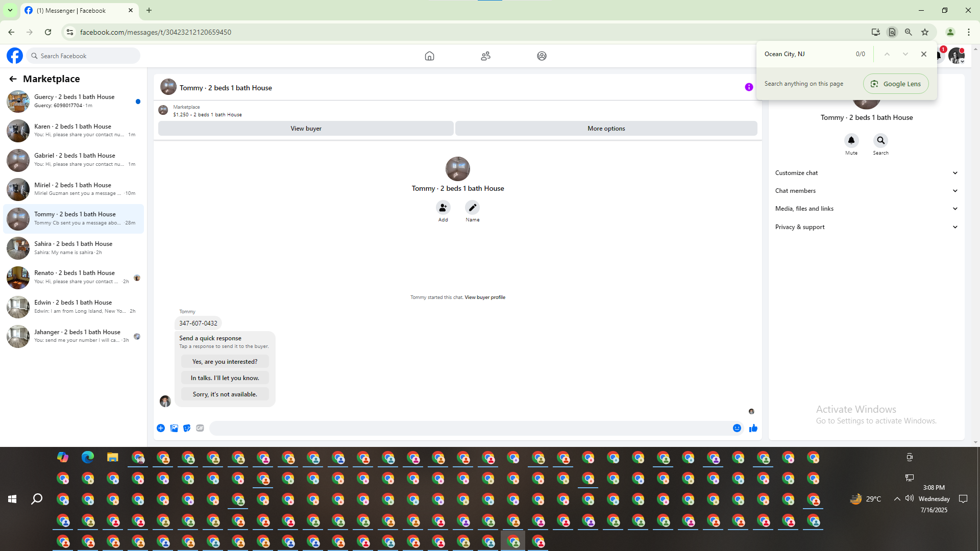Open the Chrome profile icon
The height and width of the screenshot is (551, 980).
point(950,32)
